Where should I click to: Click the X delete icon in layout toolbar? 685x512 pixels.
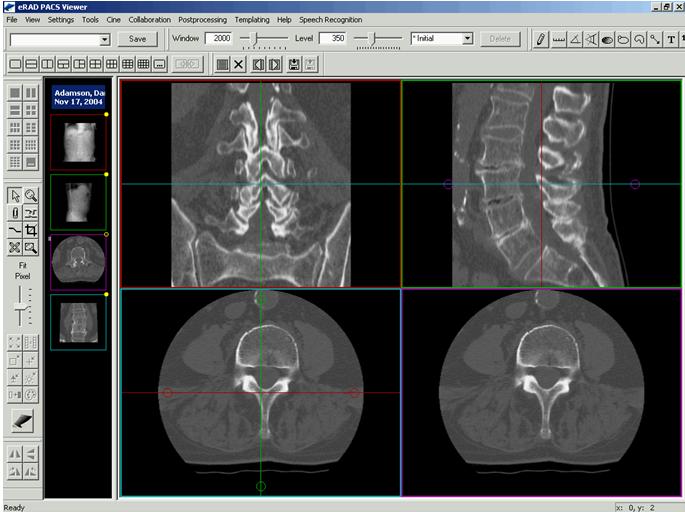point(238,64)
